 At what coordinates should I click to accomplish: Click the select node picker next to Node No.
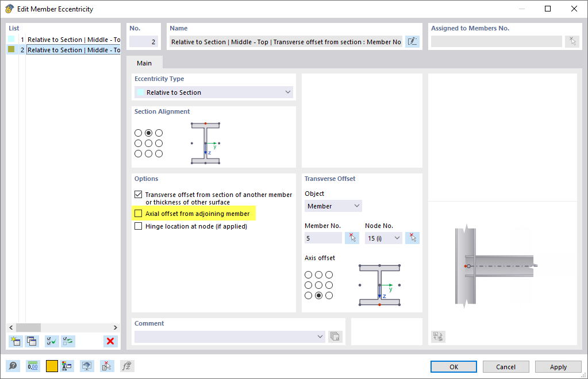(412, 238)
